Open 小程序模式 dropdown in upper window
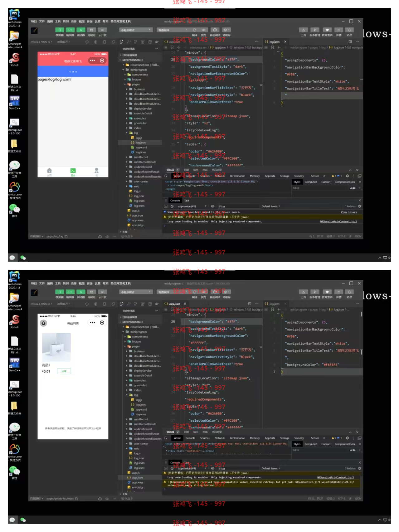The width and height of the screenshot is (399, 532). click(136, 30)
